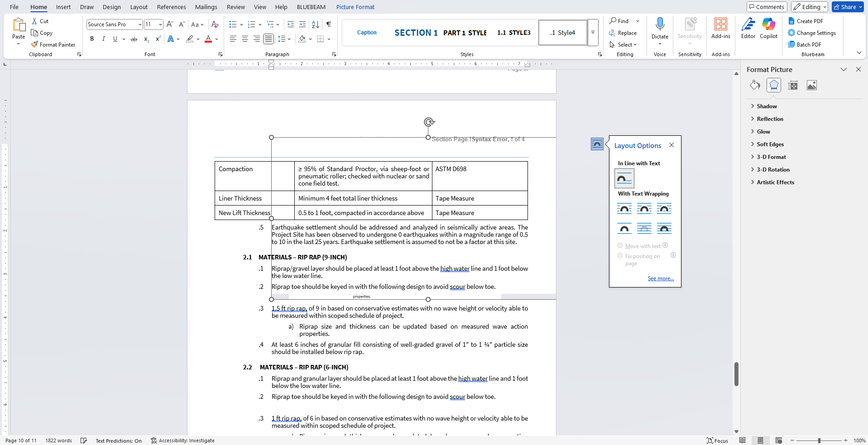868x445 pixels.
Task: Choose In Front of Text wrapping
Action: (664, 229)
